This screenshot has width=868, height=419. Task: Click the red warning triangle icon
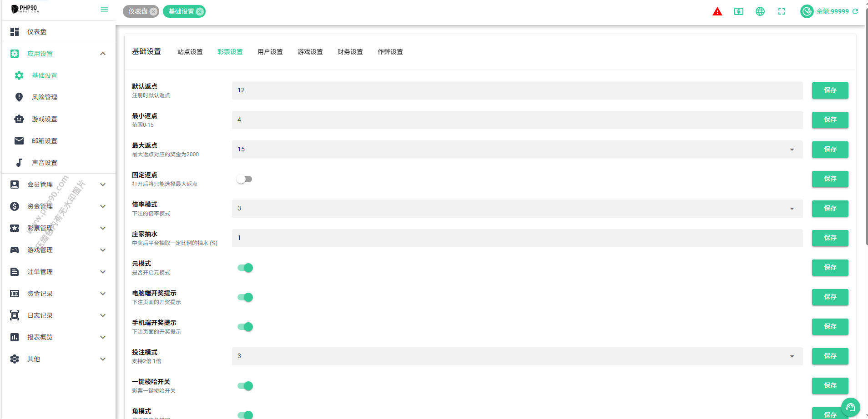(x=717, y=12)
